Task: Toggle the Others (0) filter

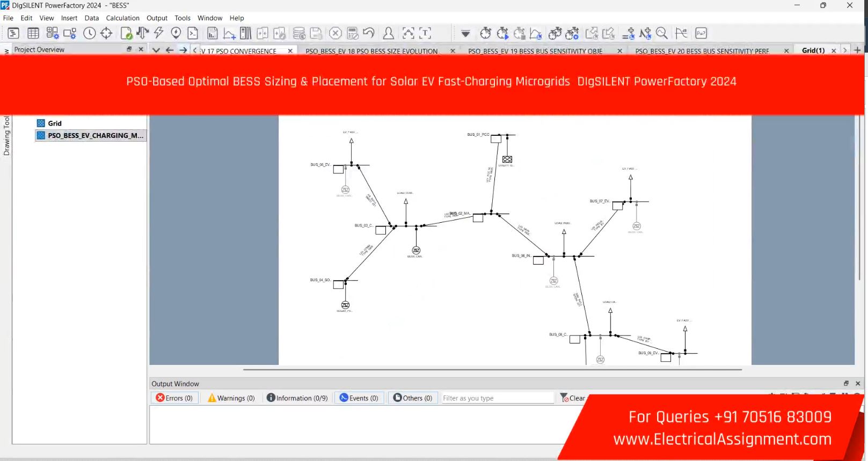Action: pos(413,398)
